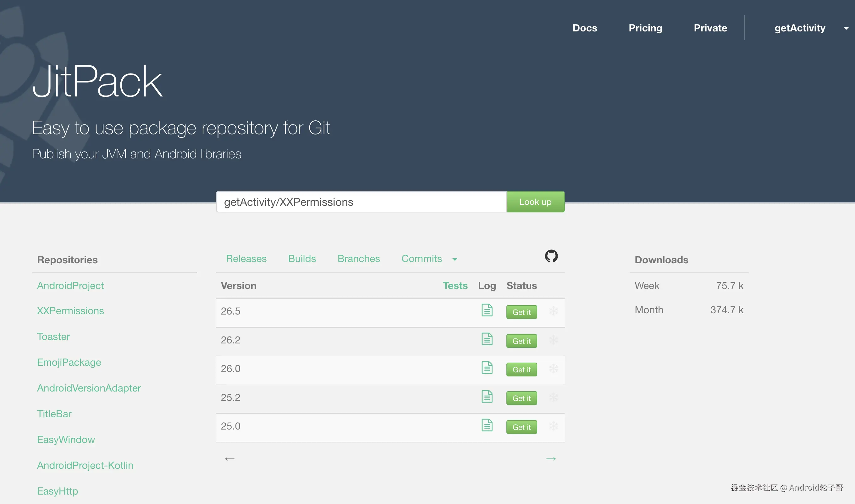The image size is (855, 504).
Task: Open the Pricing menu item
Action: pyautogui.click(x=645, y=28)
